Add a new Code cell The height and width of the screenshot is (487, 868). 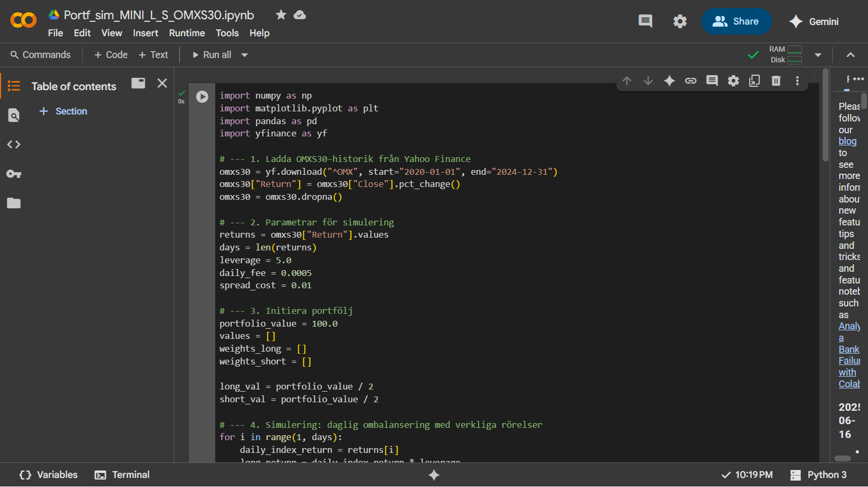(111, 55)
